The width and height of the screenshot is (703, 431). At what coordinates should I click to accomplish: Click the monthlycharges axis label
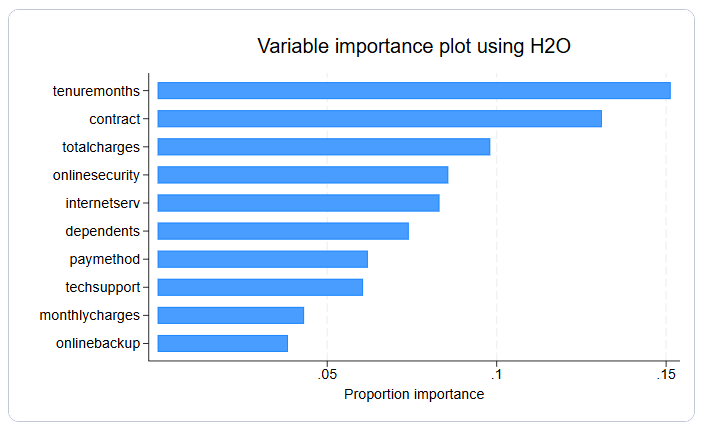89,315
